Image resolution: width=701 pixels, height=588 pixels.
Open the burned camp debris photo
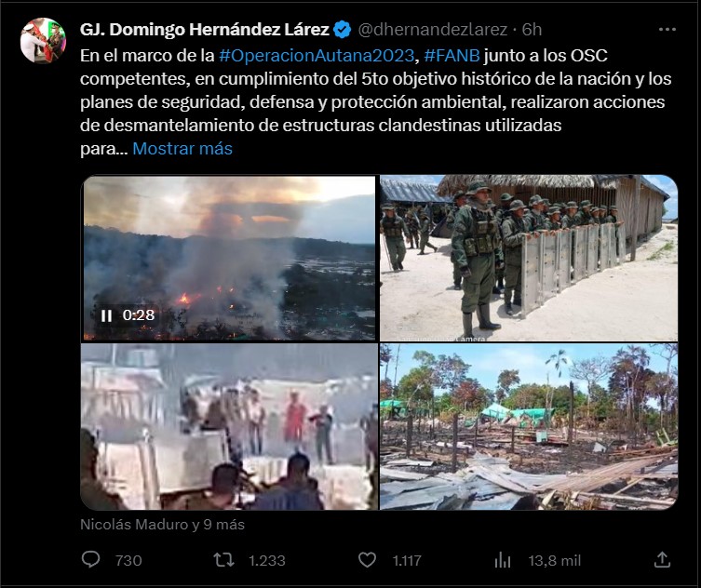(x=529, y=426)
